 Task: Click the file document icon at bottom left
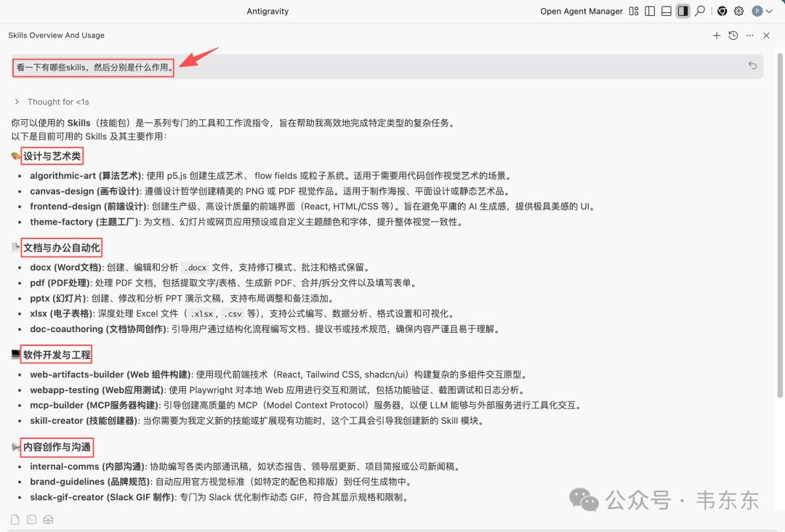tap(15, 520)
